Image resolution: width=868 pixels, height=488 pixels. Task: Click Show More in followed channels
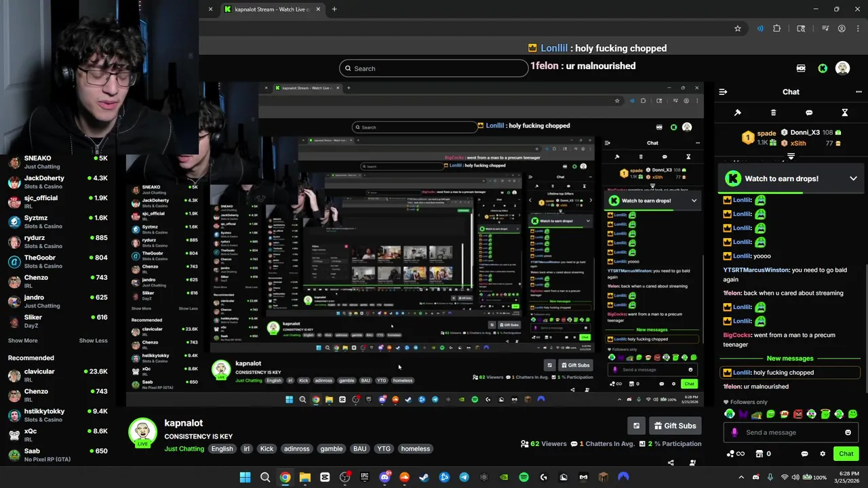[x=22, y=340]
